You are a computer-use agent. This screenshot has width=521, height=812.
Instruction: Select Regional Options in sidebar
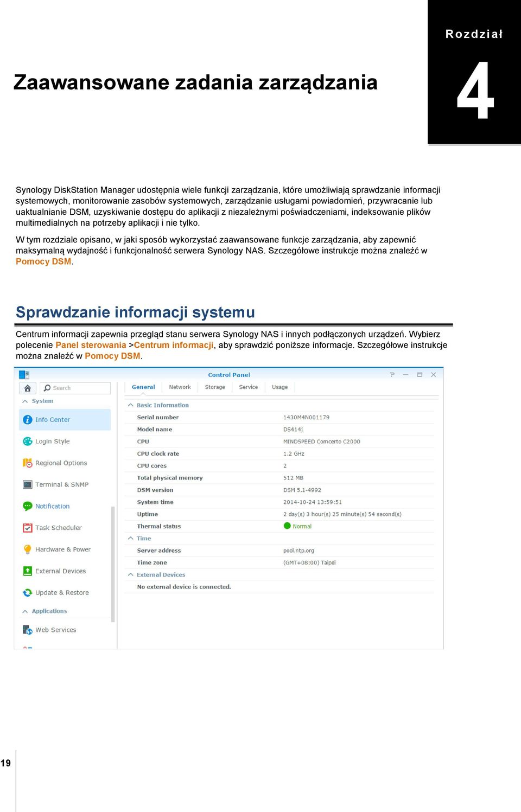(61, 463)
